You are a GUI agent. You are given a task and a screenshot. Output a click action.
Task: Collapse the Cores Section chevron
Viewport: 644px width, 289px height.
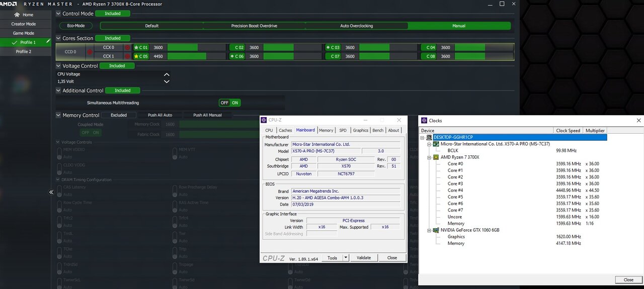[58, 38]
